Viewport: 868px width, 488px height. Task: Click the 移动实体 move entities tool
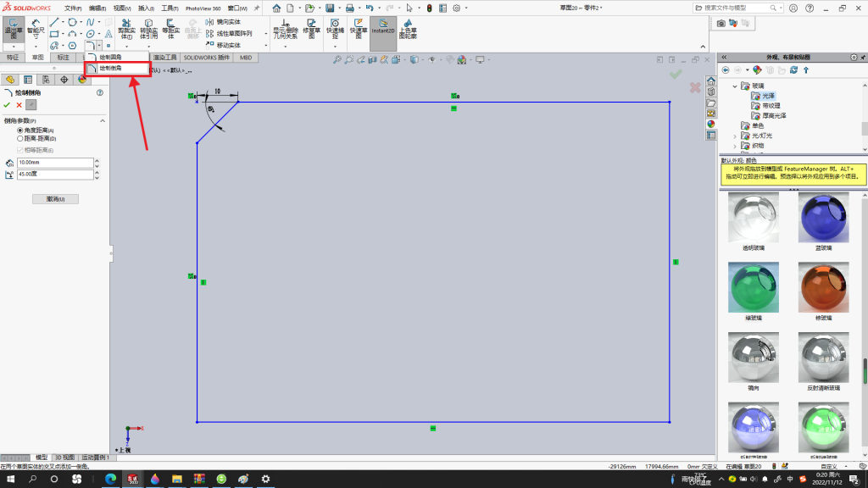tap(223, 45)
